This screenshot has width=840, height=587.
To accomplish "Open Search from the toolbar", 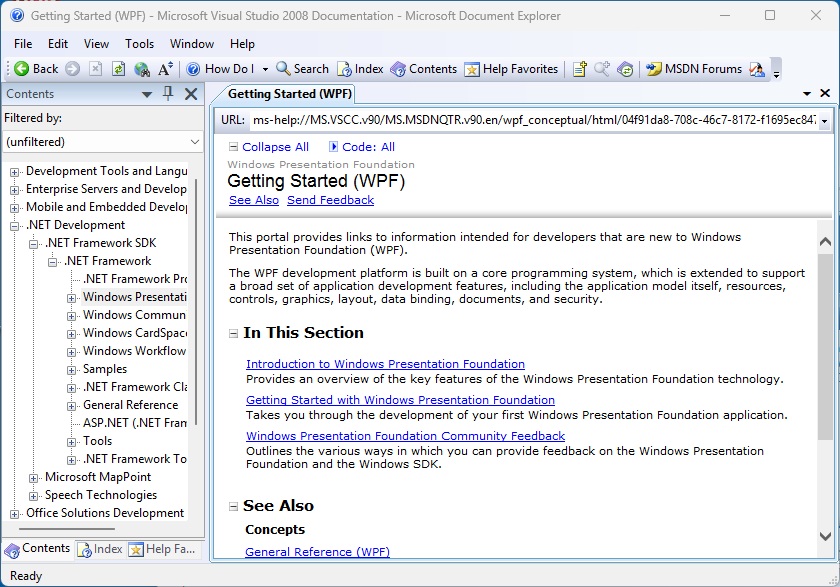I will [x=302, y=69].
